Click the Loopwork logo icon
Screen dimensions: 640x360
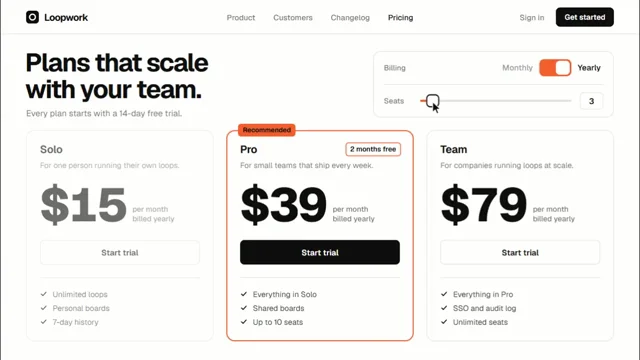pos(32,17)
